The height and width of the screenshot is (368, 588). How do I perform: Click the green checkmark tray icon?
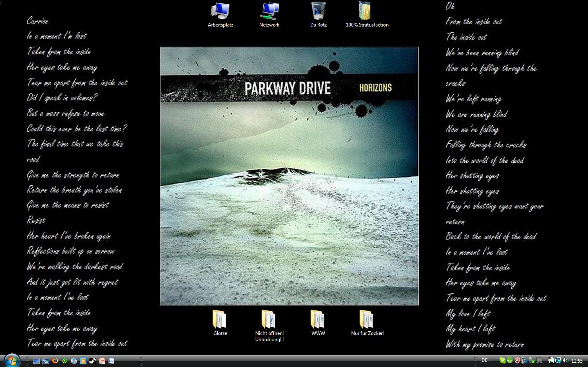503,360
